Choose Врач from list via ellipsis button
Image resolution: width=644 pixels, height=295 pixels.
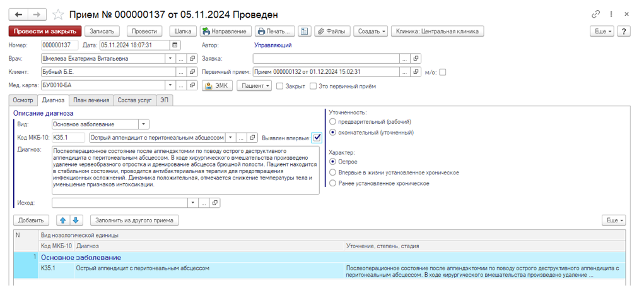point(182,59)
